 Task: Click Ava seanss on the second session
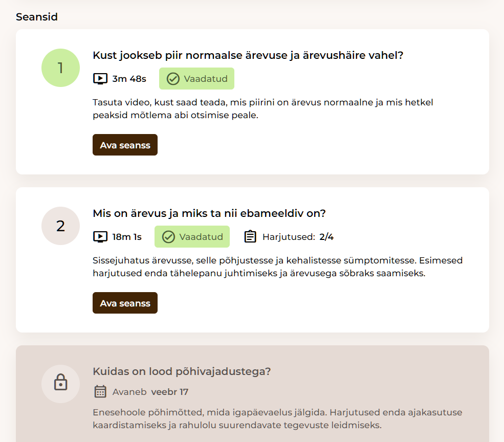(125, 303)
